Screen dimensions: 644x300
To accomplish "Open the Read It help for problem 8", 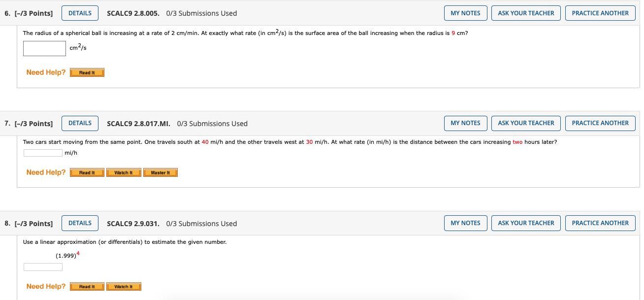I will tap(87, 286).
